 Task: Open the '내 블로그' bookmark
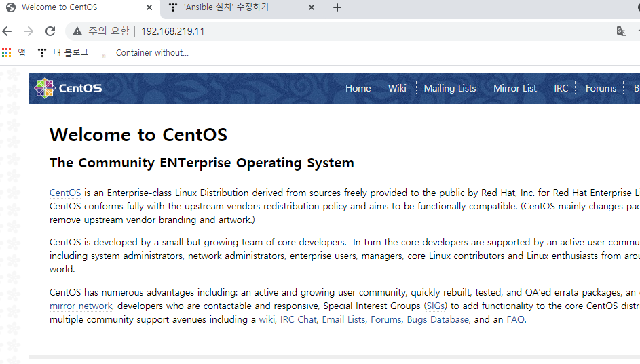[x=63, y=53]
